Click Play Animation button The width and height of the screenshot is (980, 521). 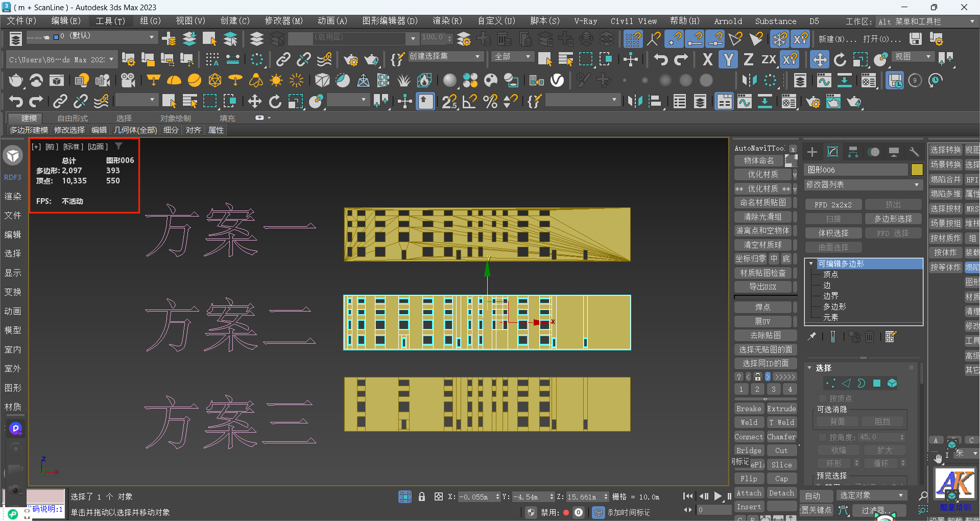[718, 496]
